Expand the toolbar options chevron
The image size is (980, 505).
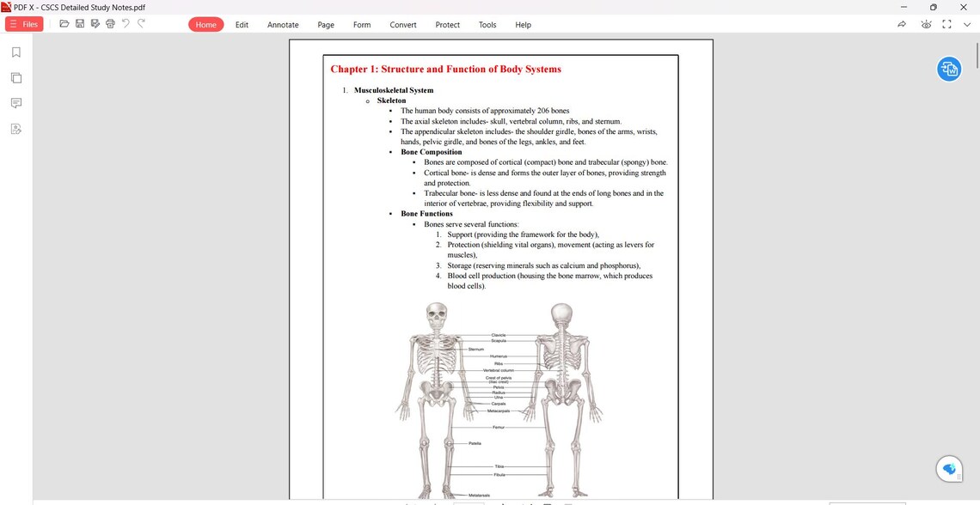point(966,24)
